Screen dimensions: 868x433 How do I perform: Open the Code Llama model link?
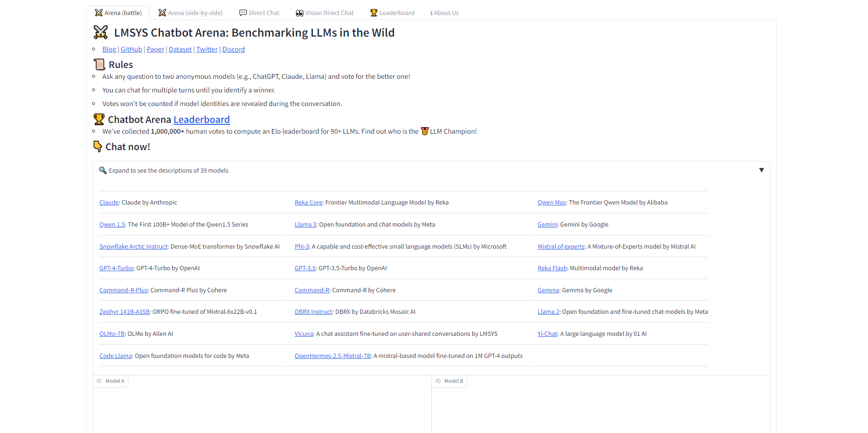(116, 356)
